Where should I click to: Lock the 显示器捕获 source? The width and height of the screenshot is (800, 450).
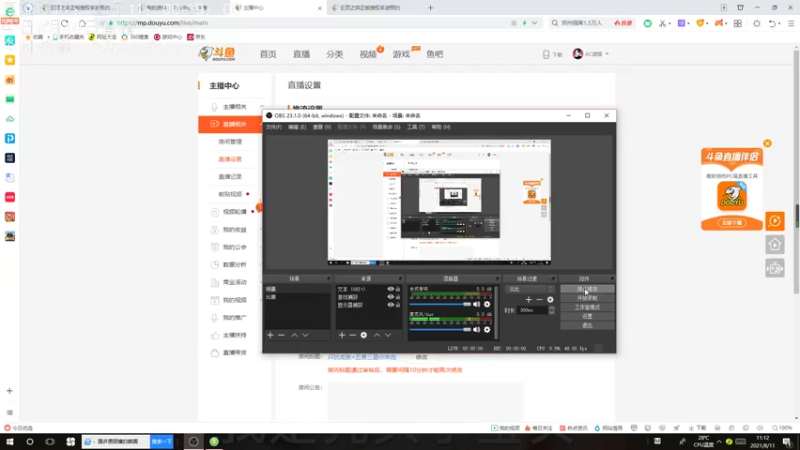[398, 305]
